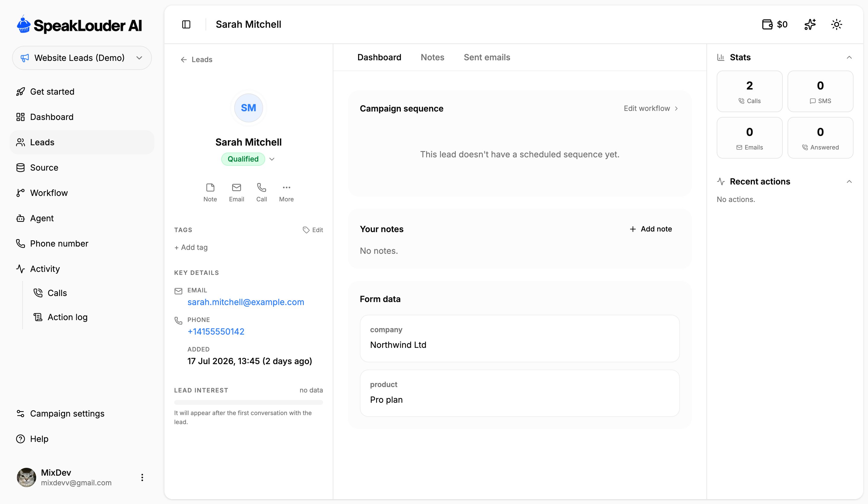Add a Note via note icon
The image size is (868, 504).
(210, 192)
